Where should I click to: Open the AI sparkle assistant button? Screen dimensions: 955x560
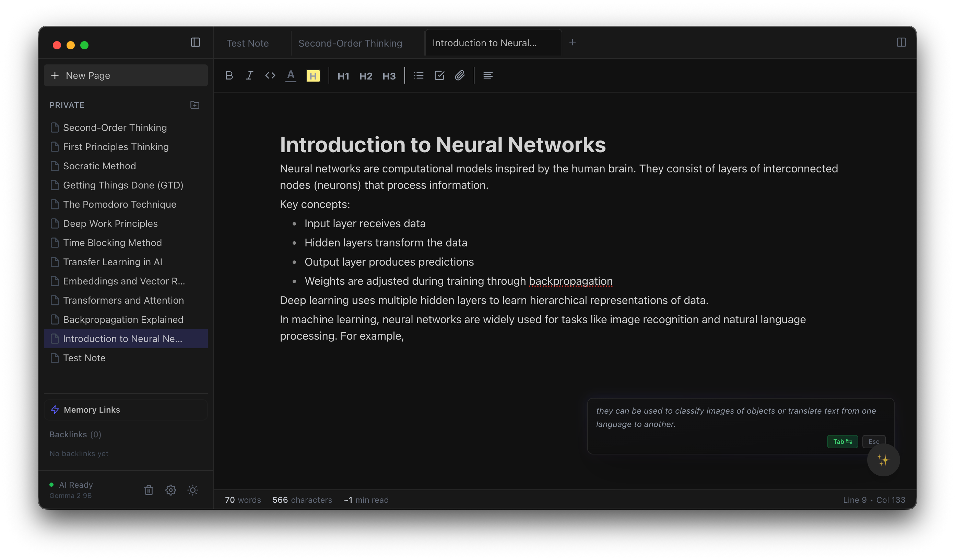click(x=883, y=460)
